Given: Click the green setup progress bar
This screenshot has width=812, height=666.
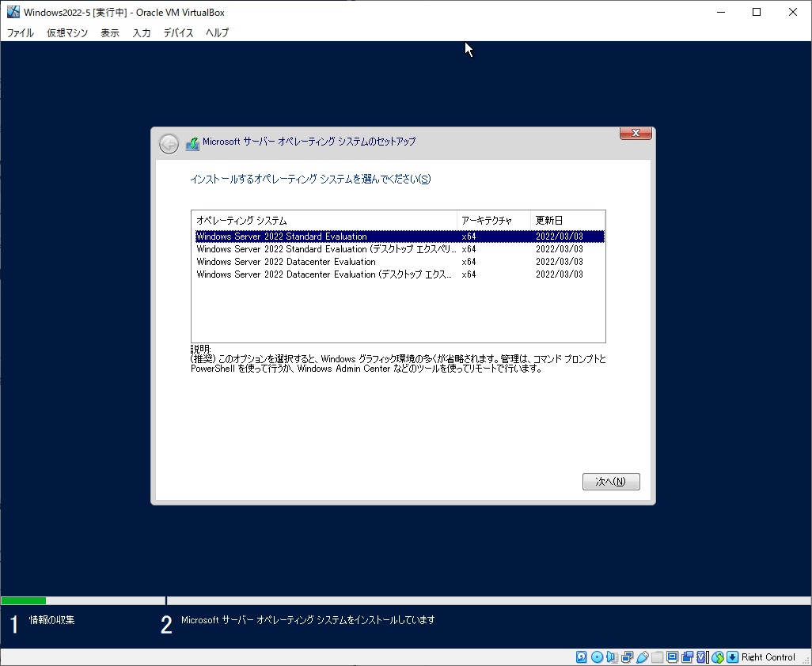Looking at the screenshot, I should point(24,601).
